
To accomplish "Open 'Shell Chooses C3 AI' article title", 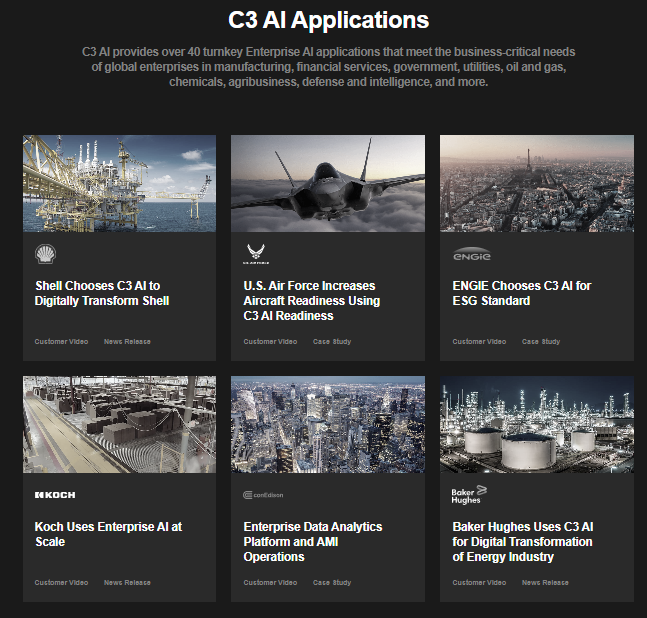I will [102, 293].
